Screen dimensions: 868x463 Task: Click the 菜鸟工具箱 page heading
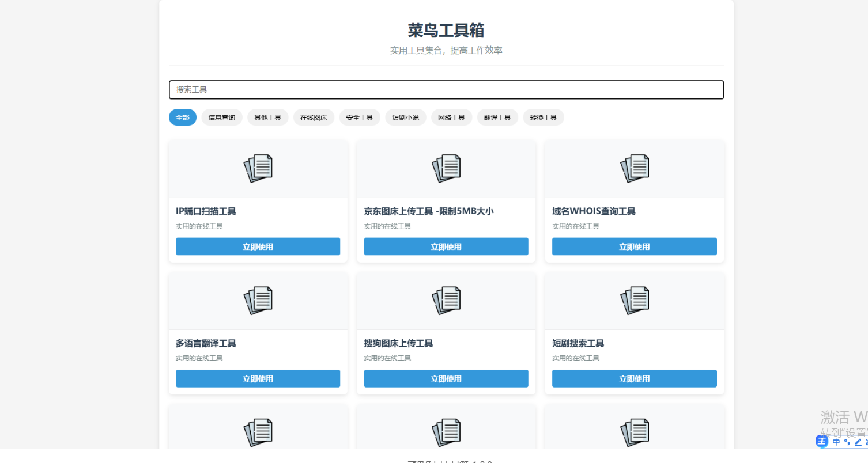(x=446, y=30)
